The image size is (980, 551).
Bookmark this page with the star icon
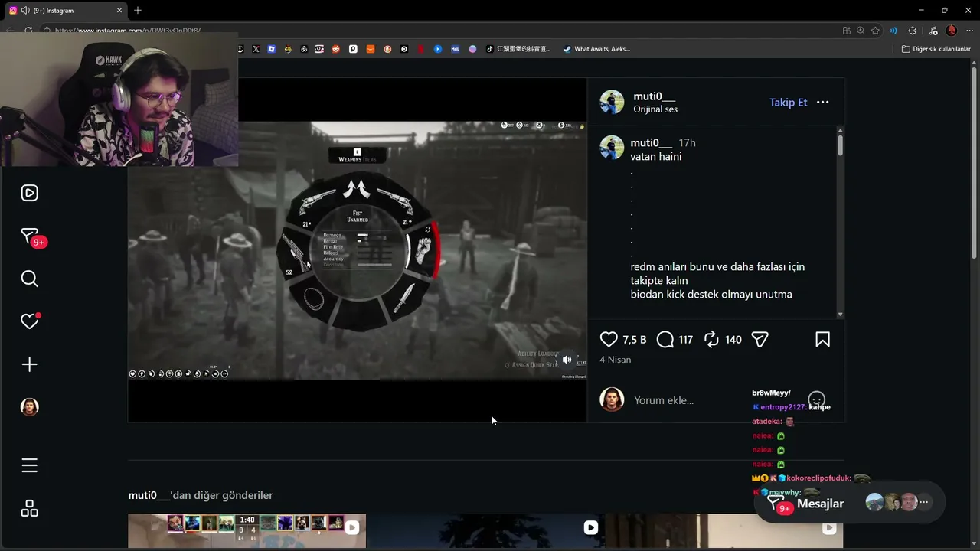pyautogui.click(x=875, y=31)
